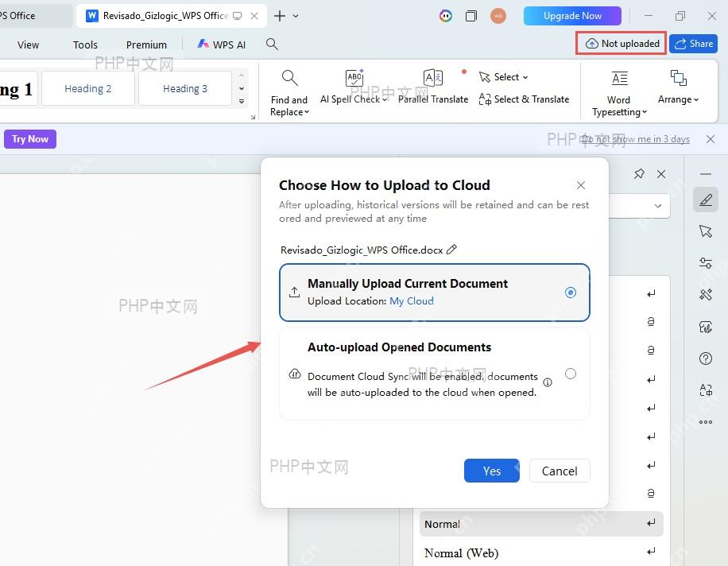
Task: Open the Tools menu
Action: [x=85, y=45]
